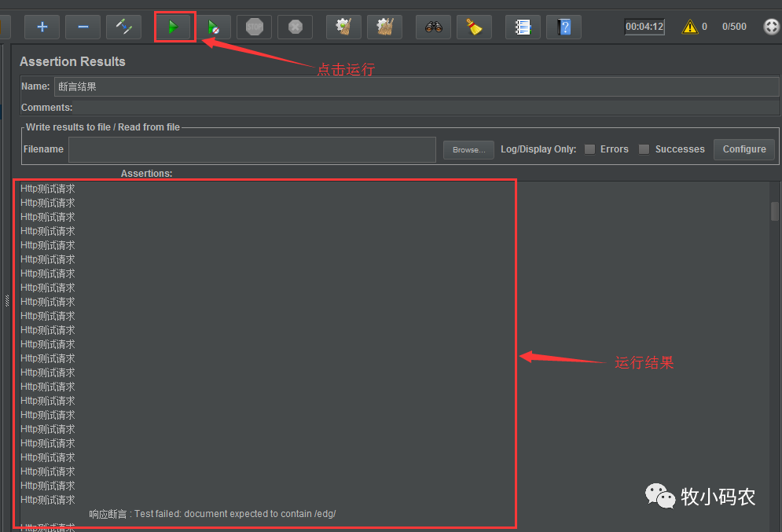Click the Configure button
Viewport: 782px width, 532px height.
tap(744, 149)
